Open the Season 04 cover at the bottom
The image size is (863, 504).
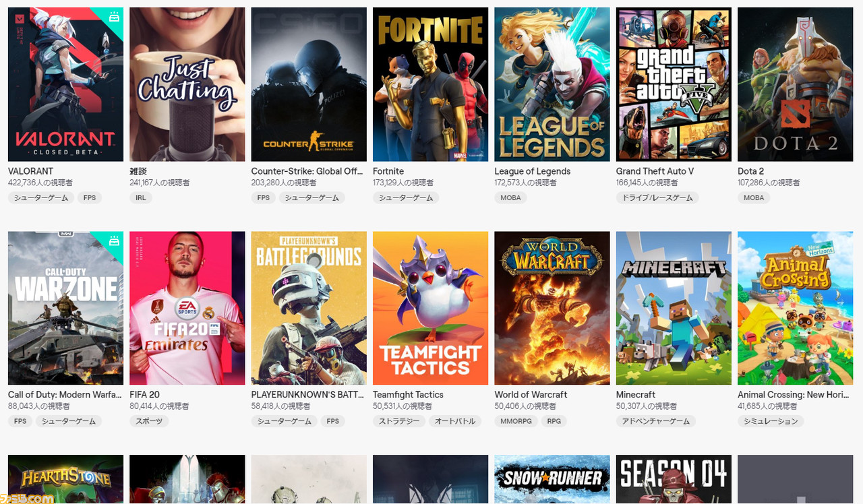click(x=674, y=480)
